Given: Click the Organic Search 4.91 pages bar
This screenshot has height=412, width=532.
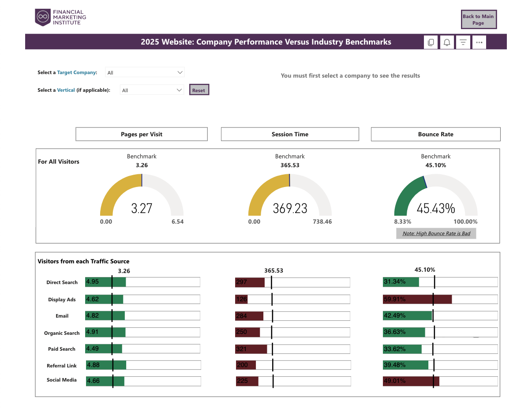Looking at the screenshot, I should point(105,332).
